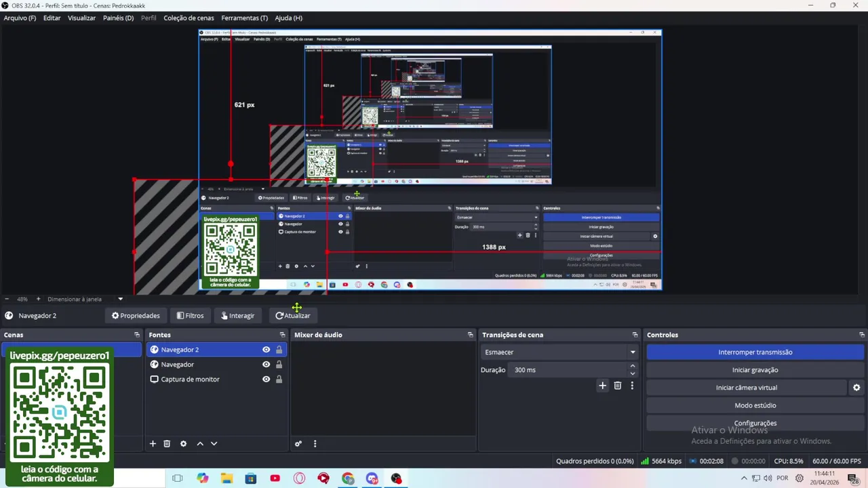Viewport: 868px width, 488px height.
Task: Open Chrome from the taskbar
Action: point(348,479)
